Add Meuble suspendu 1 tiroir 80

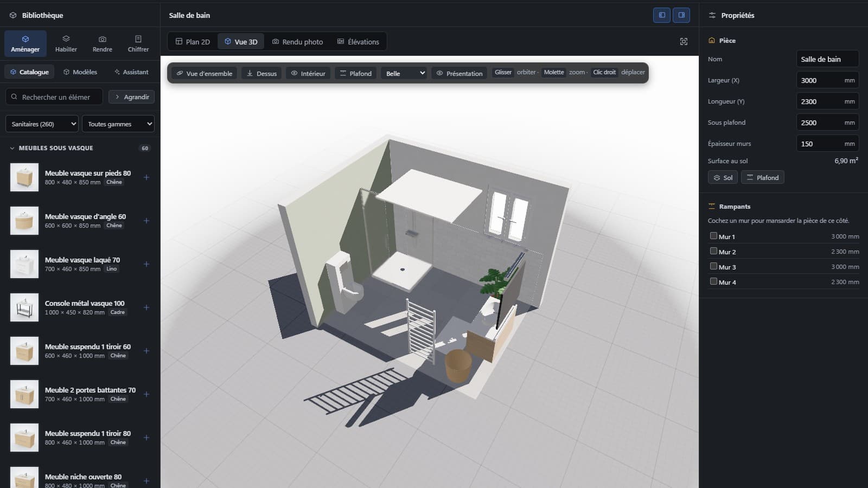[x=146, y=438]
